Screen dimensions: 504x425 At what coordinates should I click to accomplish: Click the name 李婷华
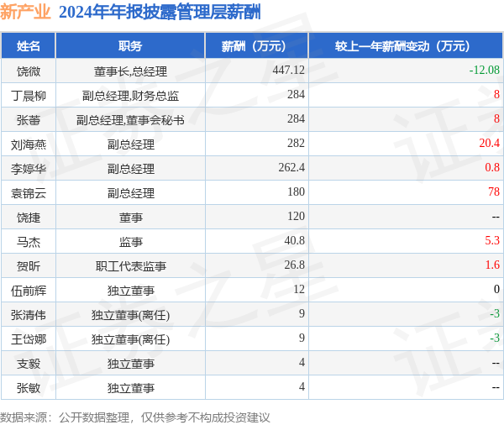coord(29,169)
